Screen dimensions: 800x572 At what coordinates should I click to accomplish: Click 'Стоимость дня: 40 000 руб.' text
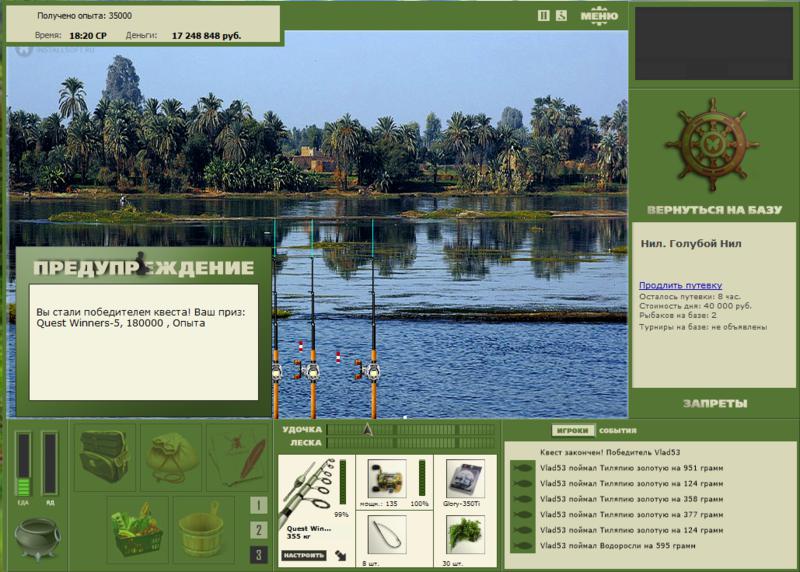[695, 306]
